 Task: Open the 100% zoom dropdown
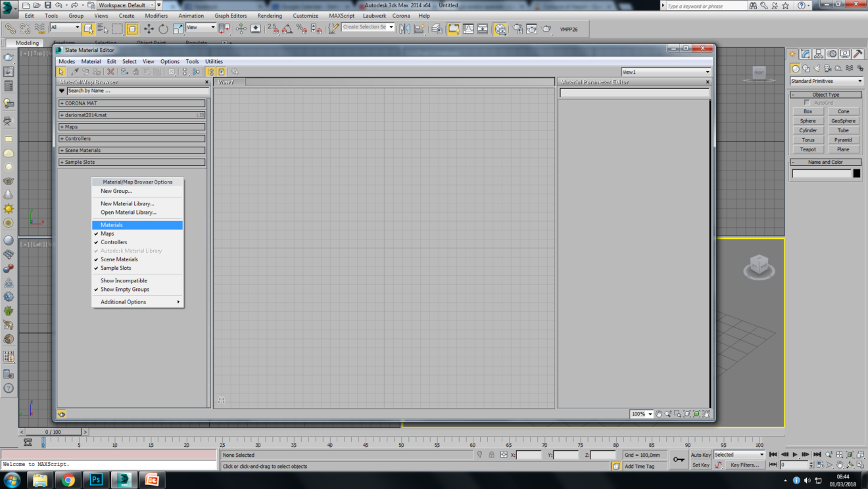pos(641,414)
